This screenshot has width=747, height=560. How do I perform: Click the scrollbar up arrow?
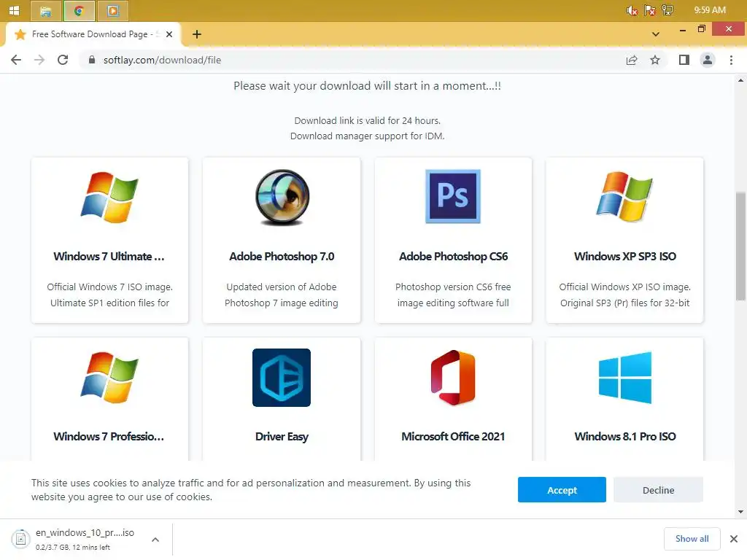740,80
